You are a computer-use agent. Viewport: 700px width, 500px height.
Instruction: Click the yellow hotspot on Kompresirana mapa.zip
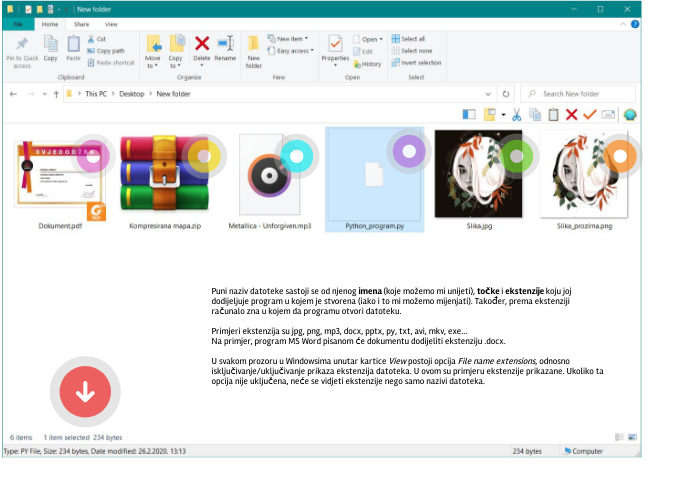coord(203,155)
